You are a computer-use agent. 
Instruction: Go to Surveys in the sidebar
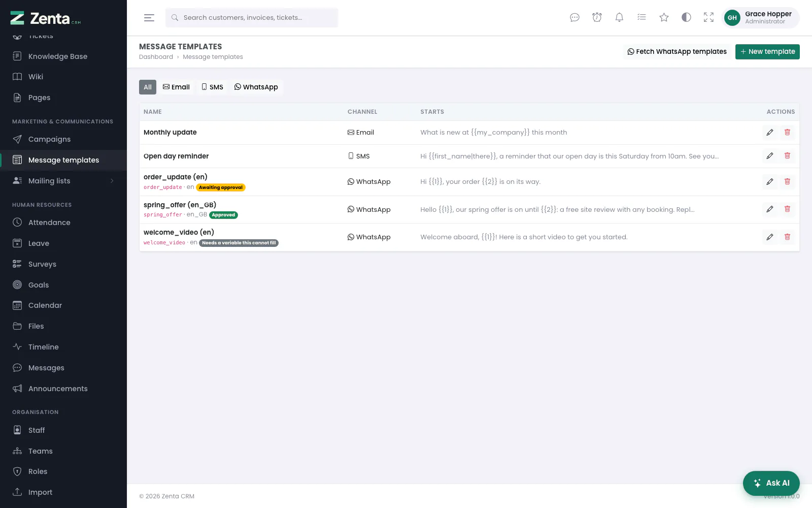63,264
